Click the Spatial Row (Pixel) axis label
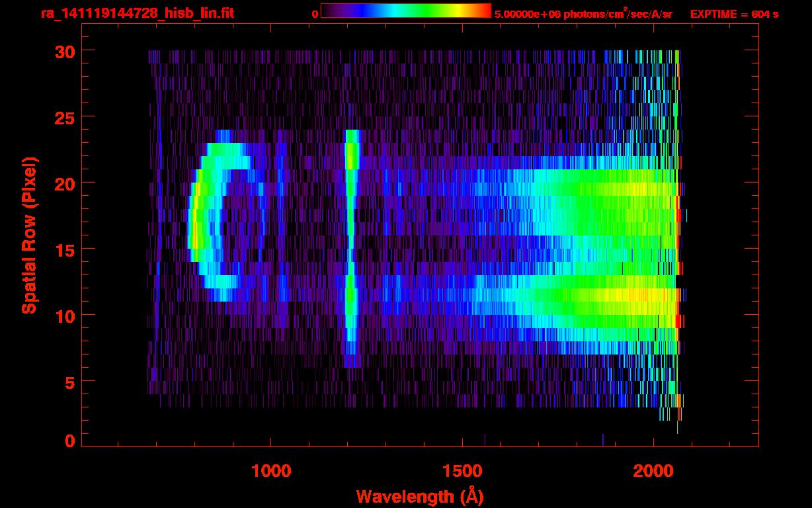The width and height of the screenshot is (812, 508). [x=28, y=235]
